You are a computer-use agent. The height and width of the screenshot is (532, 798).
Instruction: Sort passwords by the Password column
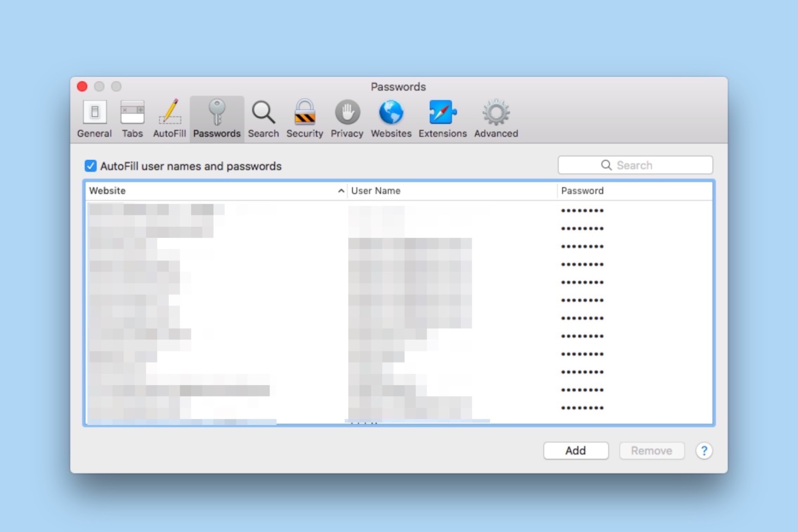point(582,190)
